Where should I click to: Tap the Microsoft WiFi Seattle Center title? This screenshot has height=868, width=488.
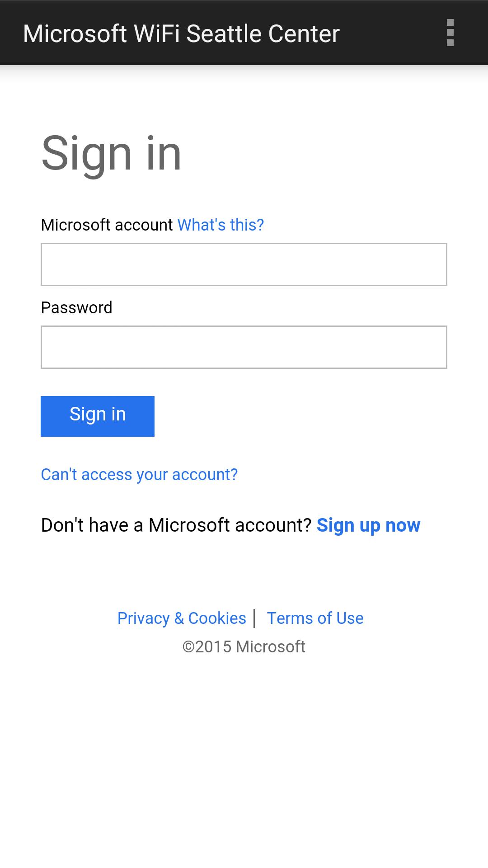(182, 32)
